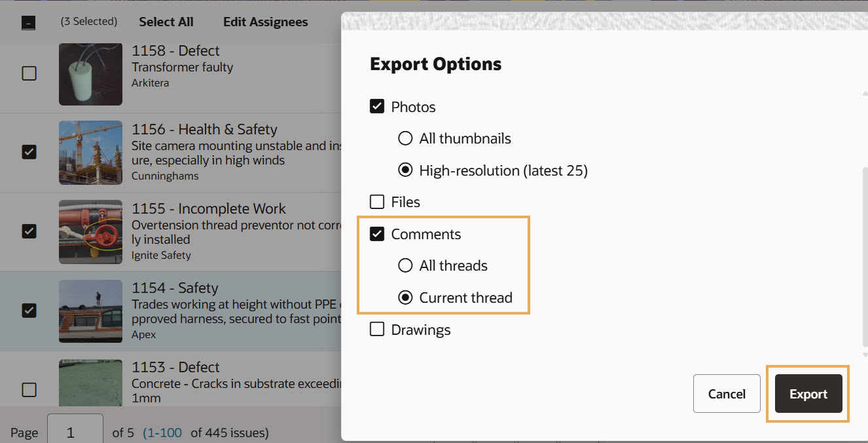Image resolution: width=868 pixels, height=443 pixels.
Task: Check the box for issue 1158 Defect
Action: (29, 73)
